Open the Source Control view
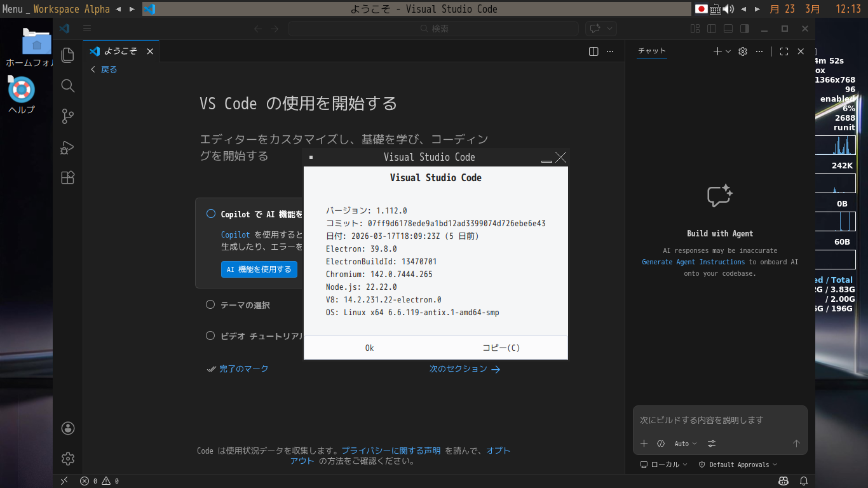The height and width of the screenshot is (488, 868). click(x=68, y=116)
